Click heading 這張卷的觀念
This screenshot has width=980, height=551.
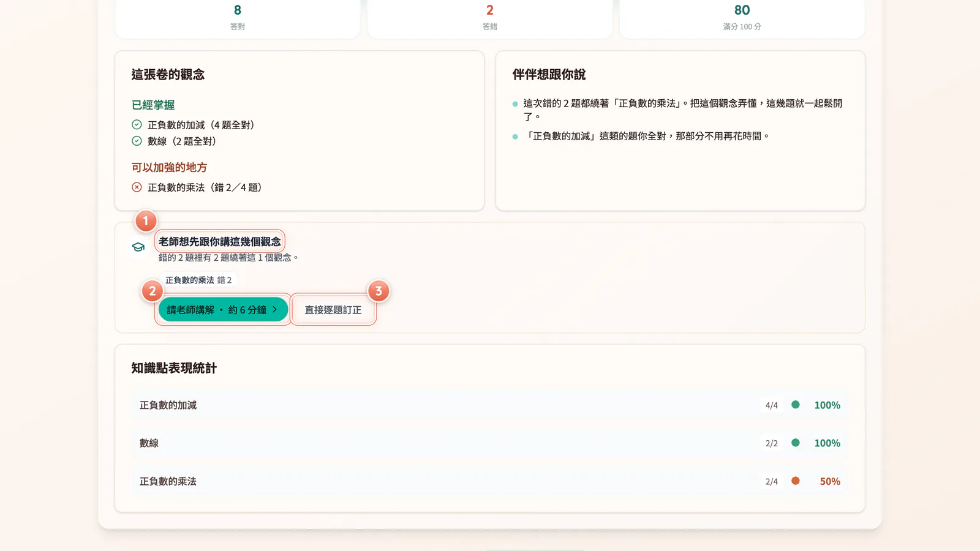[x=168, y=75]
